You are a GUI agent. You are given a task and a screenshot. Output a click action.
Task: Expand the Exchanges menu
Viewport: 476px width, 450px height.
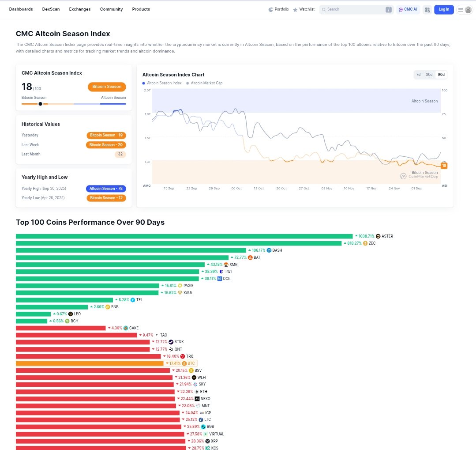coord(80,9)
